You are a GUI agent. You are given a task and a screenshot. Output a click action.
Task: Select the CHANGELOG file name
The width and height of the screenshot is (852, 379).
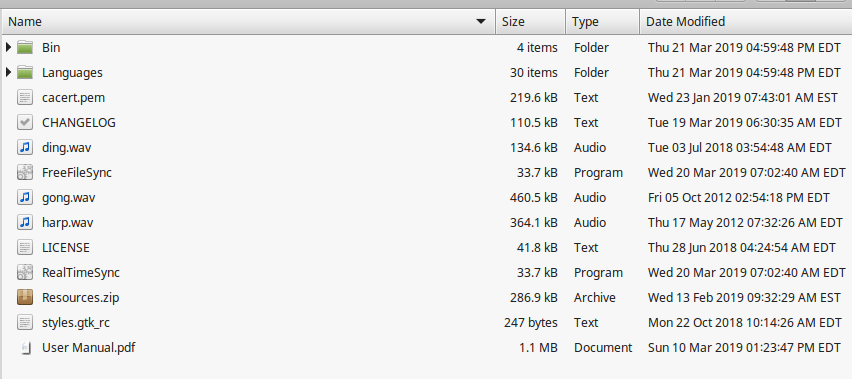(x=79, y=123)
